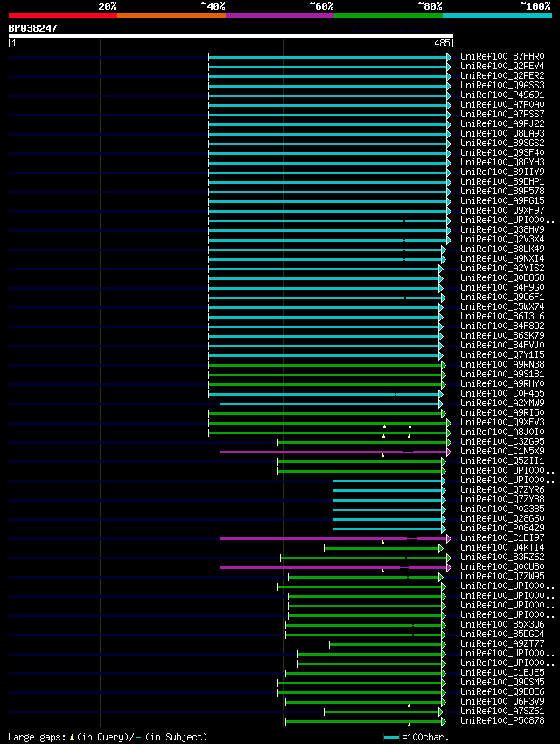Open hit UniRef100_B7FHR0
The height and width of the screenshot is (744, 560).
[502, 57]
